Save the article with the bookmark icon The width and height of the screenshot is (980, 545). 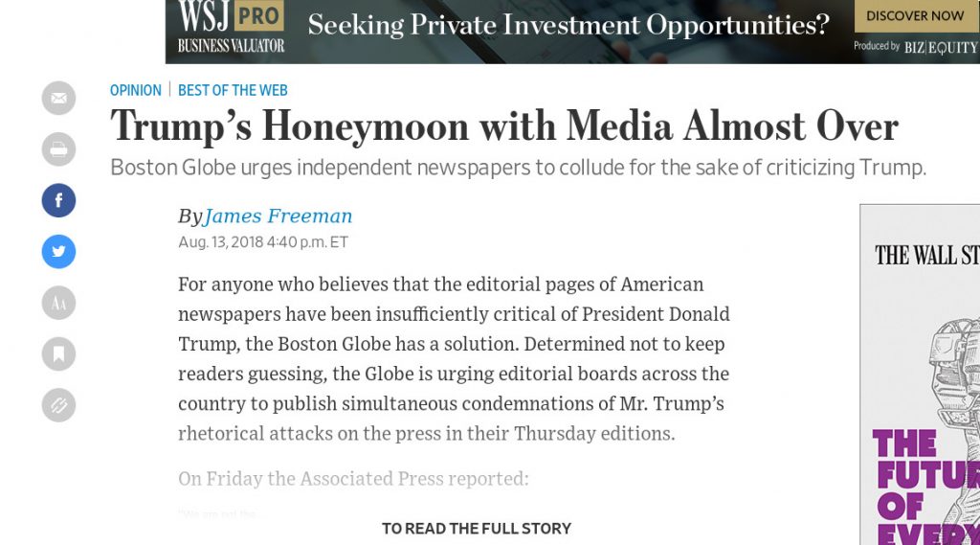58,353
